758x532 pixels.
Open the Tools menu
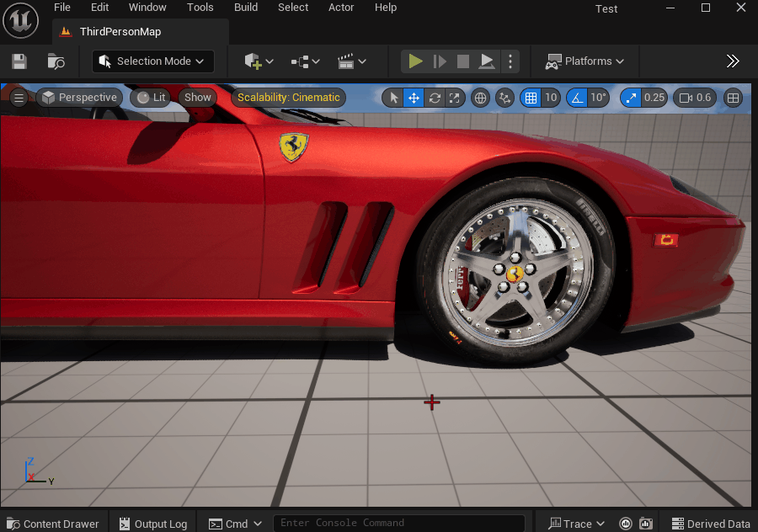(x=200, y=8)
